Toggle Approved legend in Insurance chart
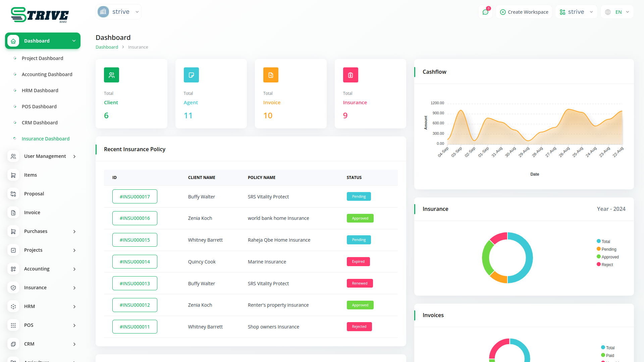 610,257
